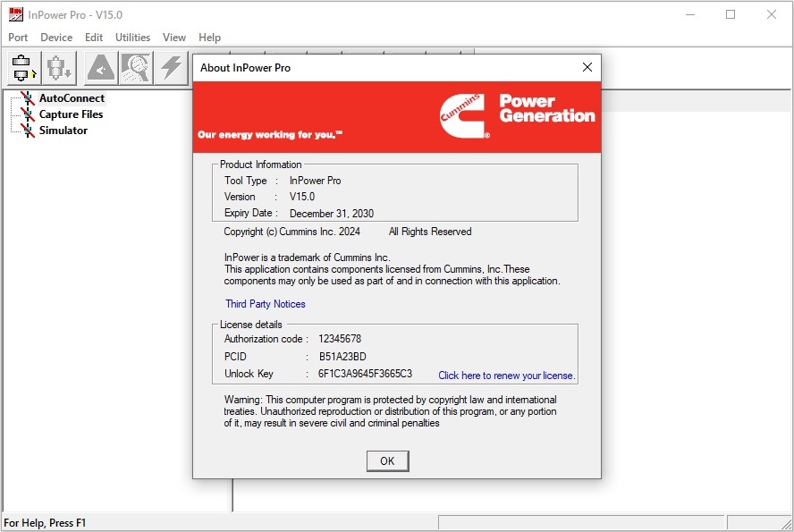
Task: Click OK to dismiss About dialog
Action: [387, 461]
